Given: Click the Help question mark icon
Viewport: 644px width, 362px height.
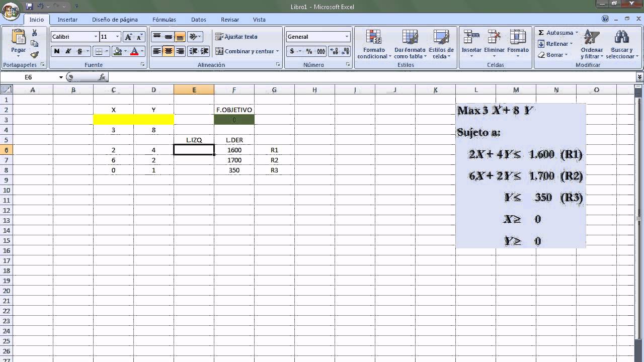Looking at the screenshot, I should [605, 19].
